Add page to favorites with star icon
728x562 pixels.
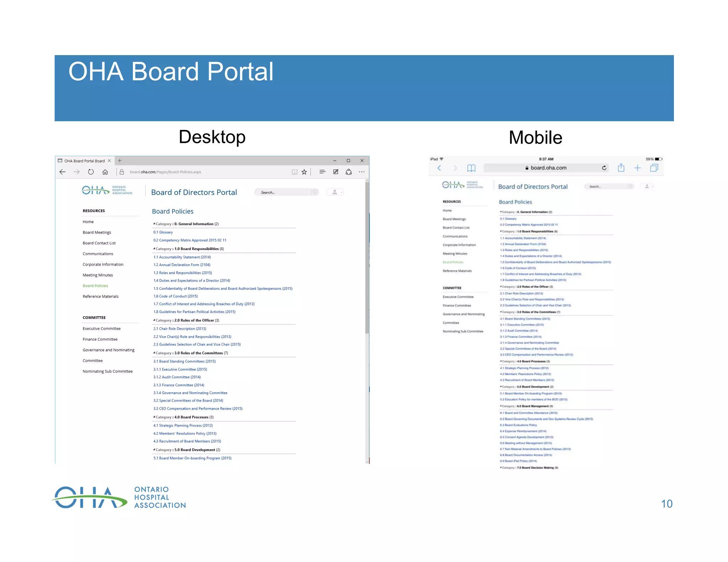[x=304, y=172]
